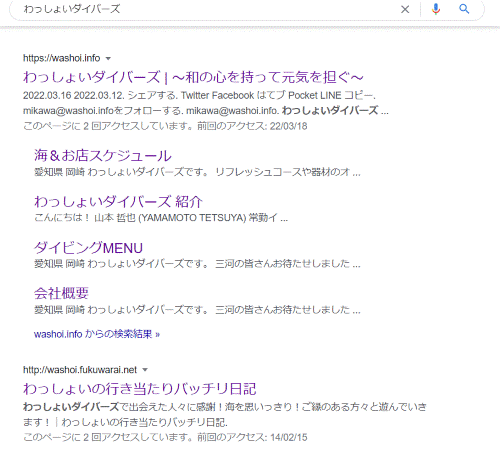Open わっしょいダイバーズ | ～和の心を持って元気を担ぐ～ result
The height and width of the screenshot is (454, 500).
point(193,77)
